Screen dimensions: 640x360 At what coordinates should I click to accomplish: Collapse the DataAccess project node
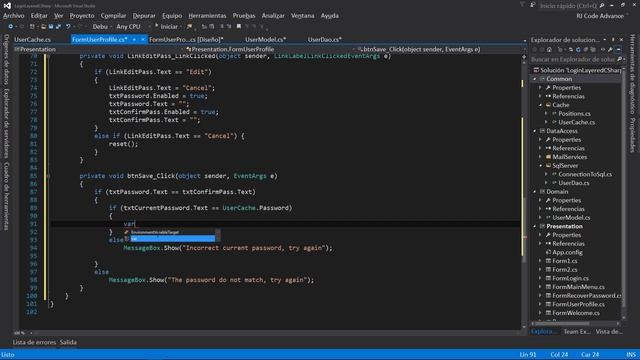[535, 131]
